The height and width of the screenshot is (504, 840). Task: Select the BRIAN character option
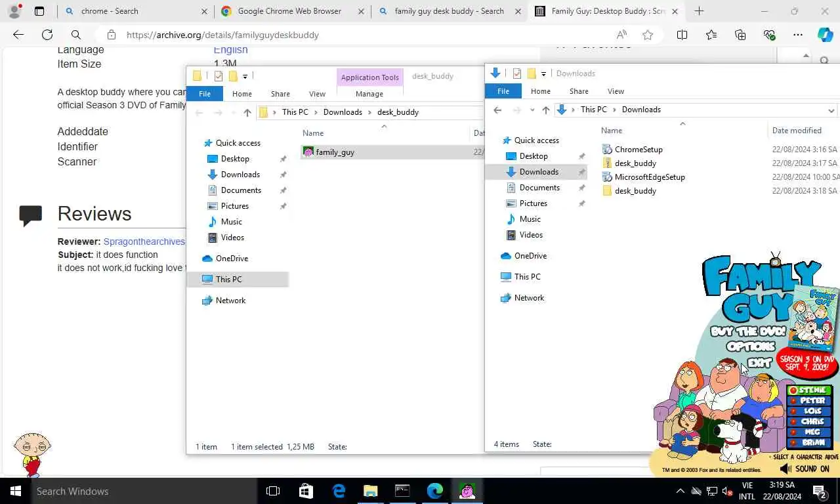[808, 442]
